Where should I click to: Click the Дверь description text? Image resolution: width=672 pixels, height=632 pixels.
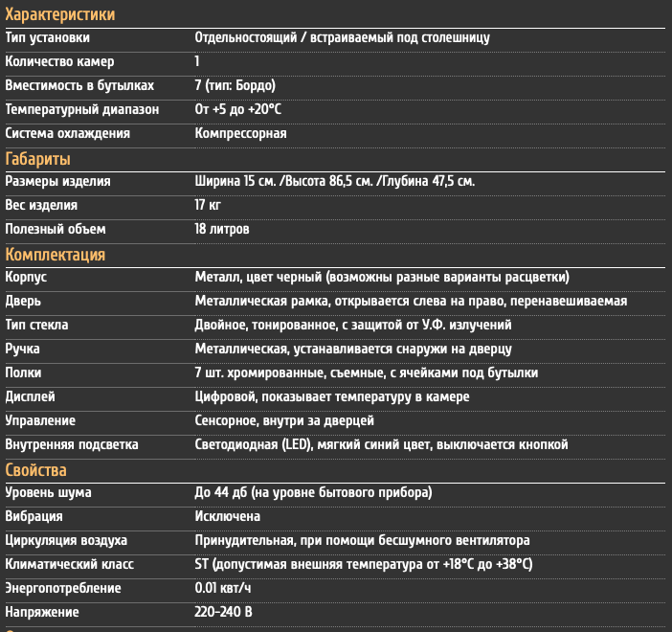coord(411,301)
